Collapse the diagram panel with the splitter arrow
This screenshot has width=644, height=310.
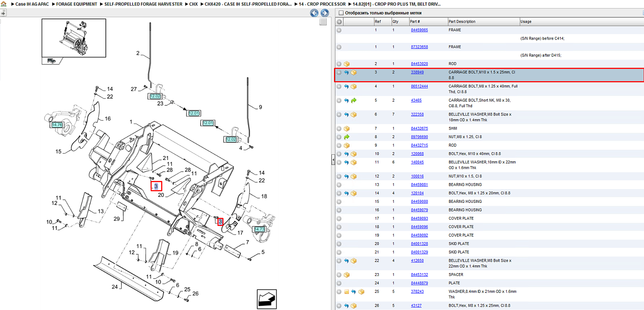pos(333,160)
